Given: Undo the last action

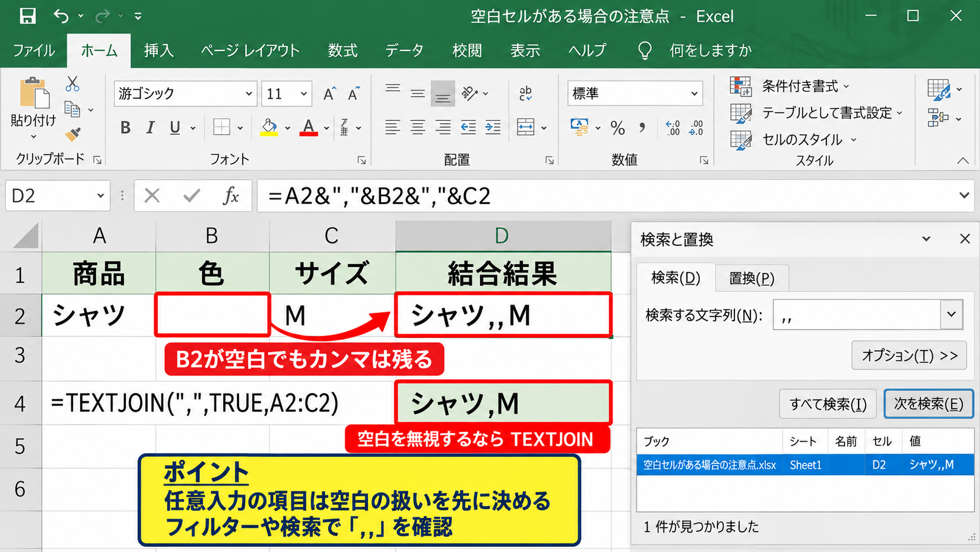Looking at the screenshot, I should [61, 16].
